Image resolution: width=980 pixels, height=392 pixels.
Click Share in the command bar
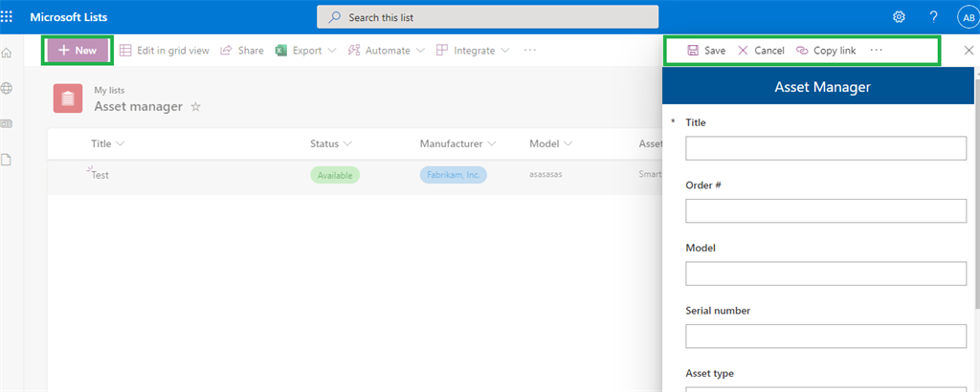tap(242, 51)
